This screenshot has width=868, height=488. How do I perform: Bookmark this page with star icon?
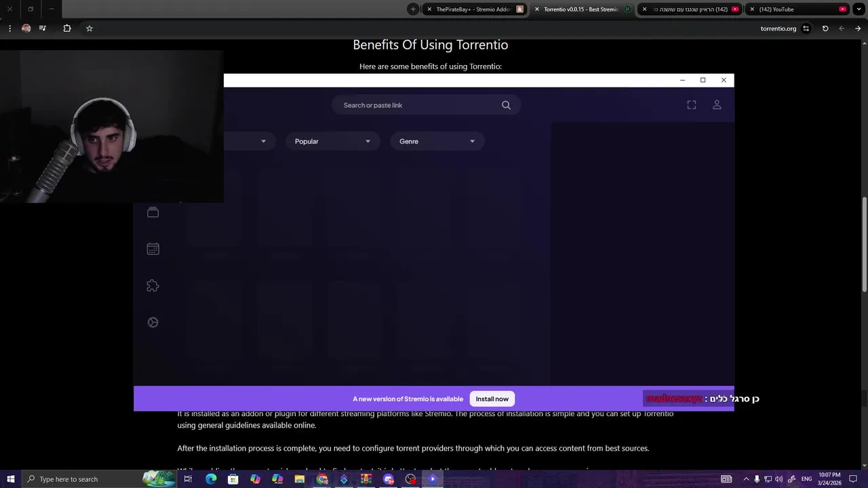89,28
